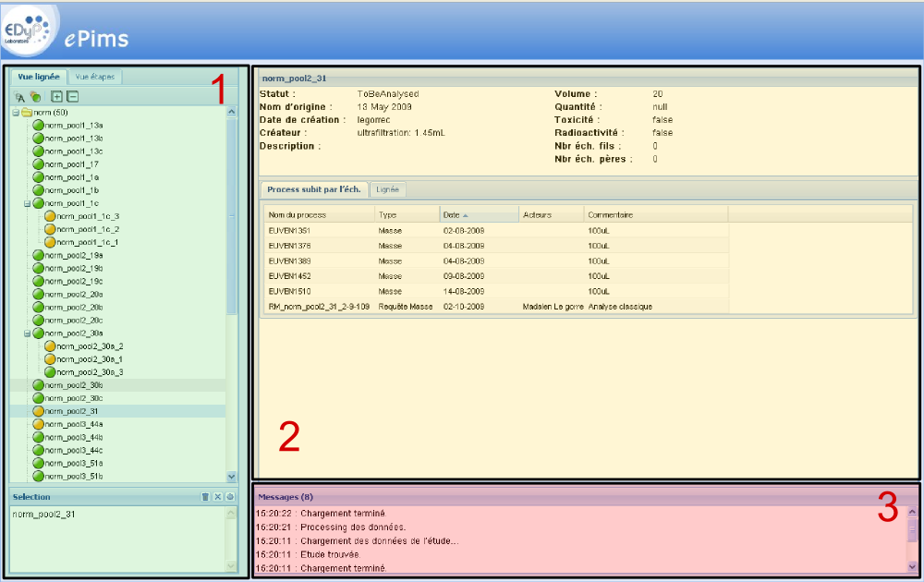Select the search icon in the tree toolbar
Viewport: 924px width, 582px height.
pos(19,97)
